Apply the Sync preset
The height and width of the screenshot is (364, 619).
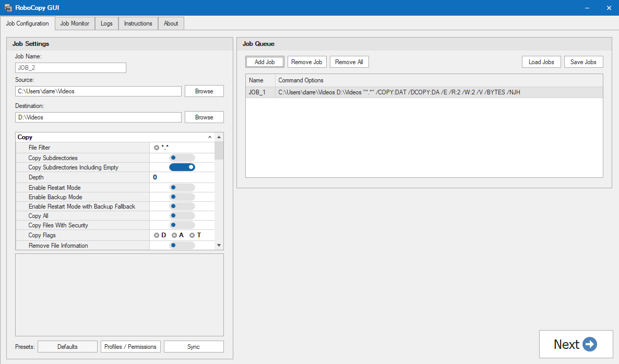(194, 346)
